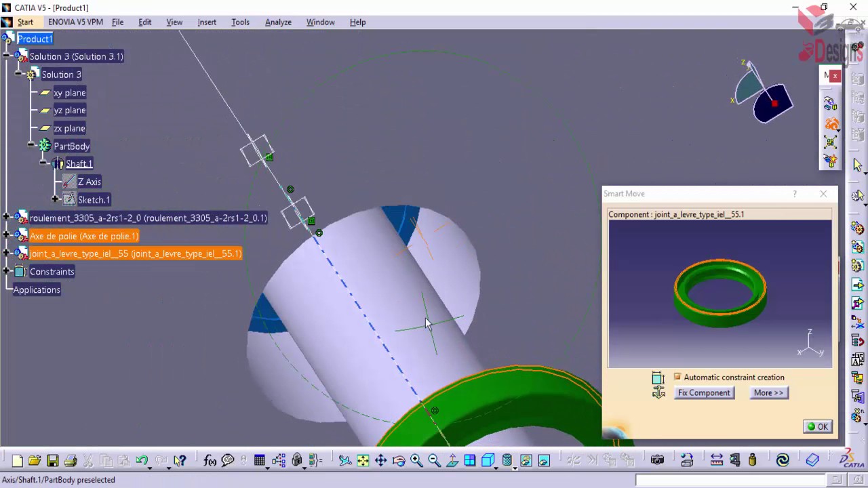This screenshot has width=868, height=488.
Task: Open the isometric view cube dropdown arrow
Action: 496,468
